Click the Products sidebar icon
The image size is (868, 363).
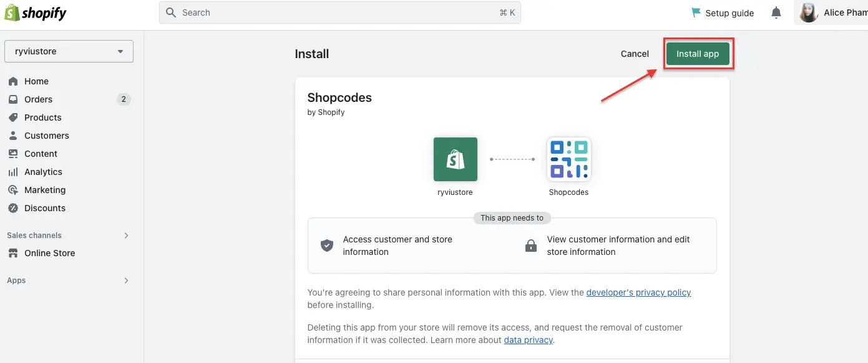point(14,117)
